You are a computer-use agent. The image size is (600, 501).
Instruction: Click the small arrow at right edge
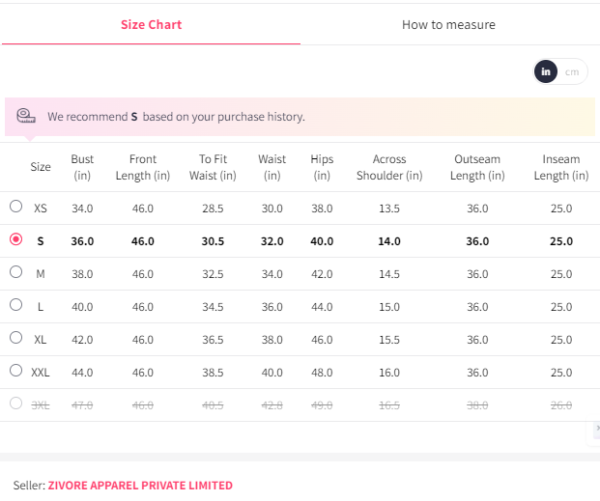click(596, 427)
